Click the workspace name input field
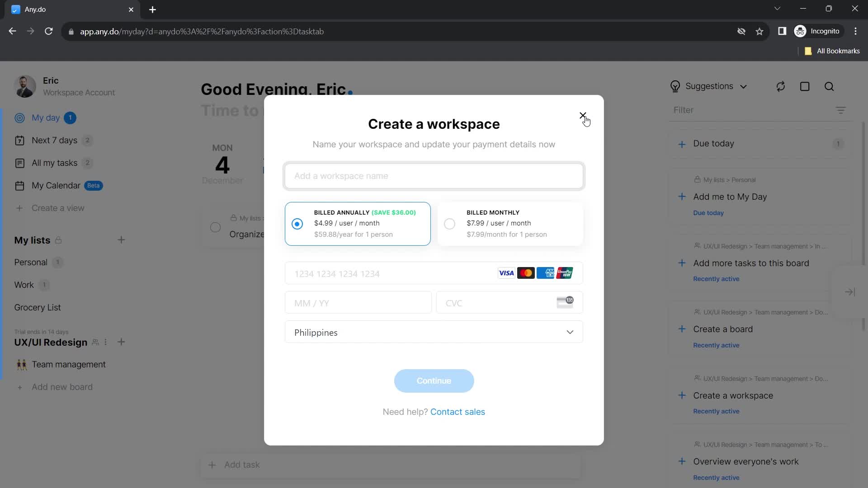 [x=434, y=176]
